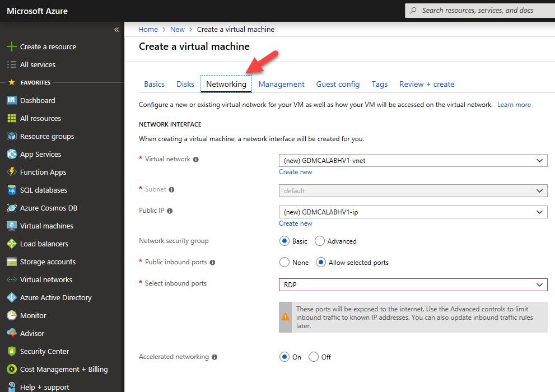Click the Accelerated networking info icon
555x392 pixels.
(x=214, y=357)
